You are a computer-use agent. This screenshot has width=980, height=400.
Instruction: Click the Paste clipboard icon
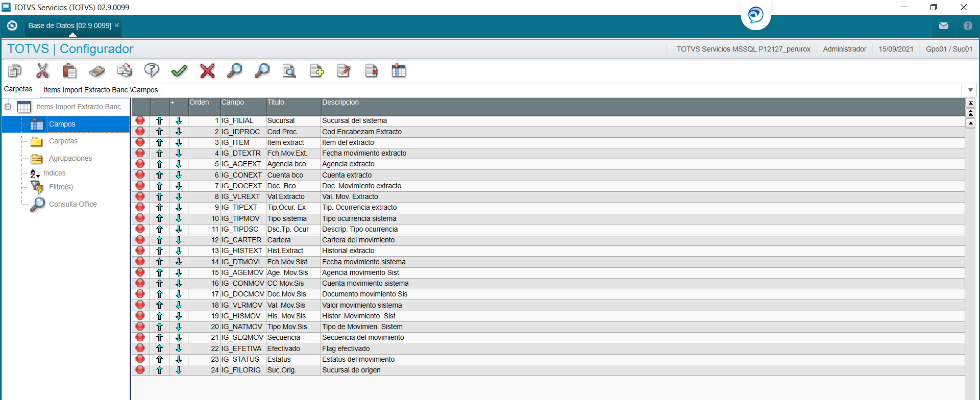tap(69, 70)
